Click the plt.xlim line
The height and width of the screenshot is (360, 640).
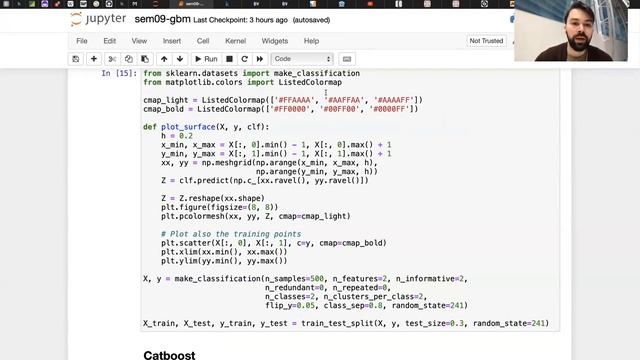[224, 252]
